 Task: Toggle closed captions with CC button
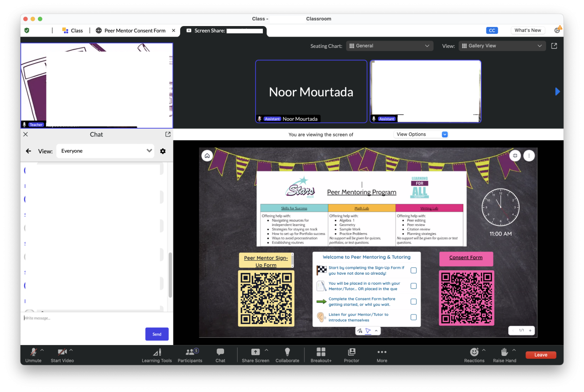point(492,31)
